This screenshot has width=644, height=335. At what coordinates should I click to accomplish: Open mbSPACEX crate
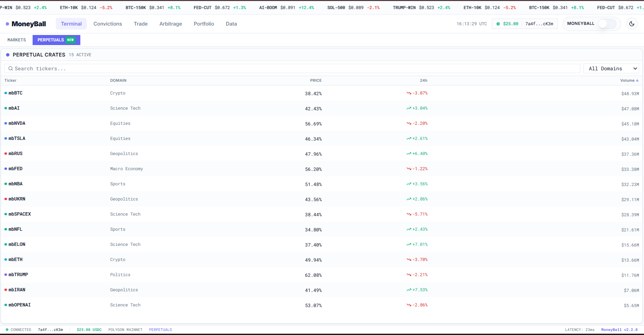(x=19, y=214)
